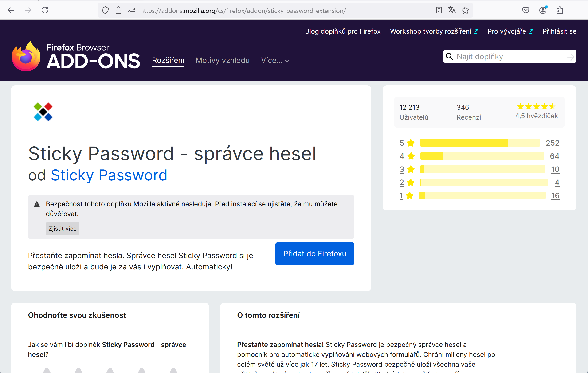Select the Rozšíření navigation tab
588x373 pixels.
point(168,60)
